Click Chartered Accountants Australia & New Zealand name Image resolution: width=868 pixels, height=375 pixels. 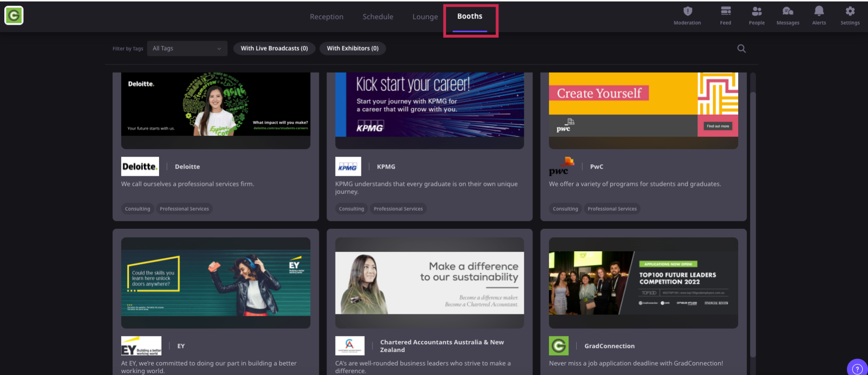442,346
